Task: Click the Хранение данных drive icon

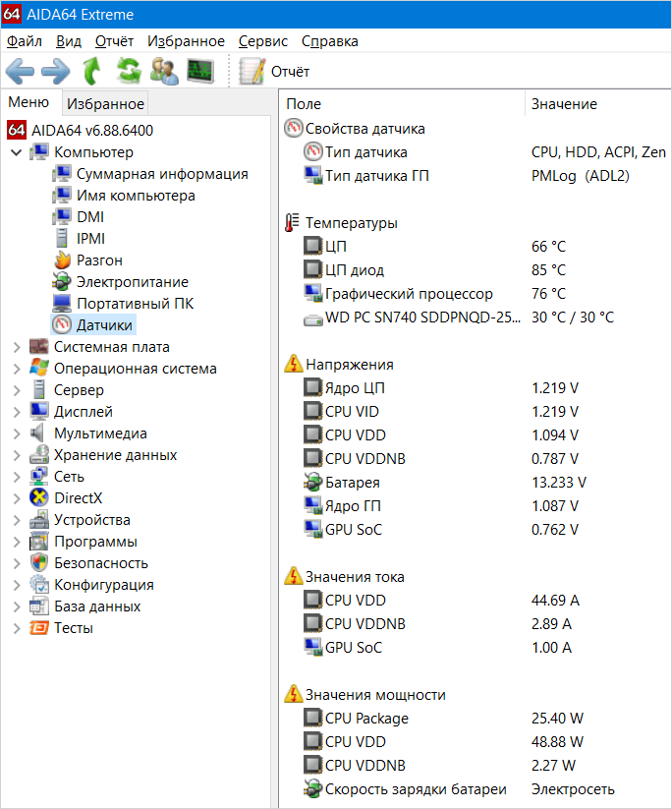Action: 39,454
